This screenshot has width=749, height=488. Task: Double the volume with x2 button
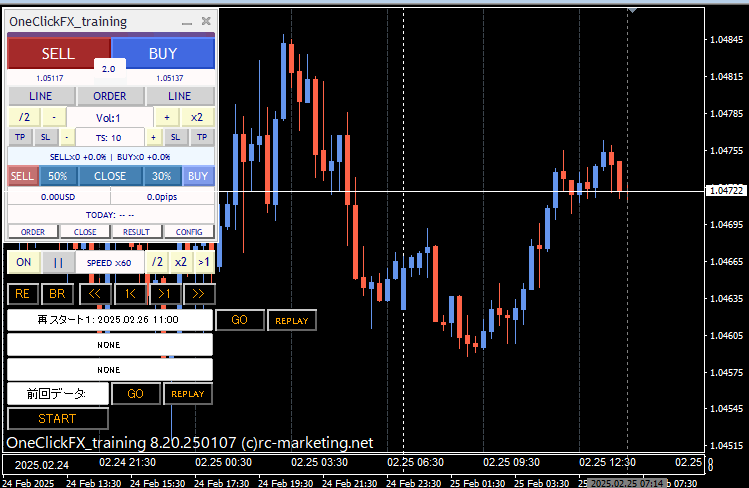pos(197,117)
